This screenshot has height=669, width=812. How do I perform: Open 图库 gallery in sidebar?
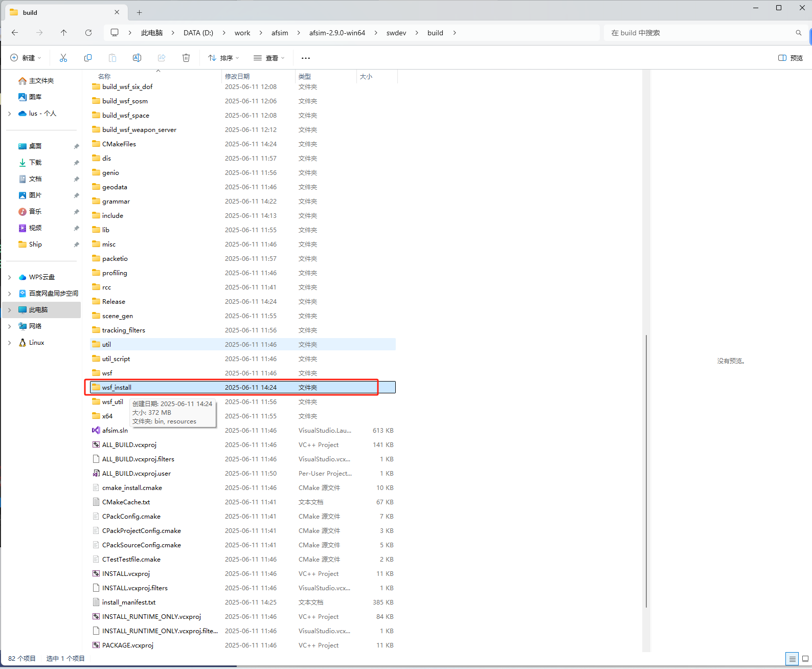[x=35, y=97]
